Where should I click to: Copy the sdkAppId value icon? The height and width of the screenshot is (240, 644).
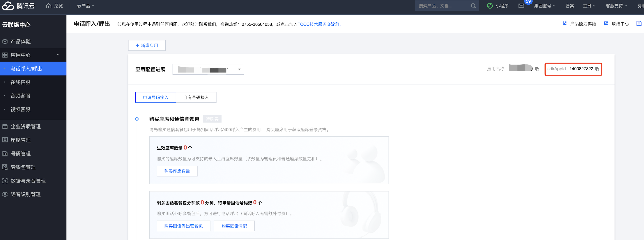click(597, 69)
